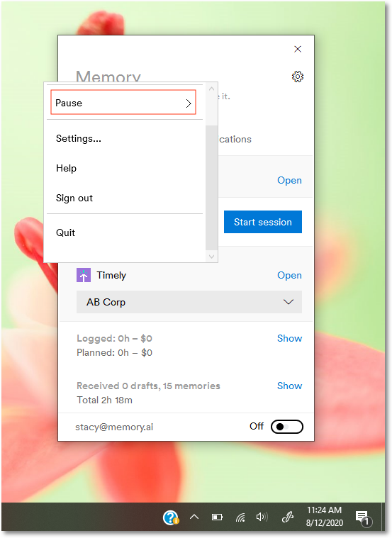Open the Wi-Fi network icon
This screenshot has height=538, width=392.
(240, 517)
